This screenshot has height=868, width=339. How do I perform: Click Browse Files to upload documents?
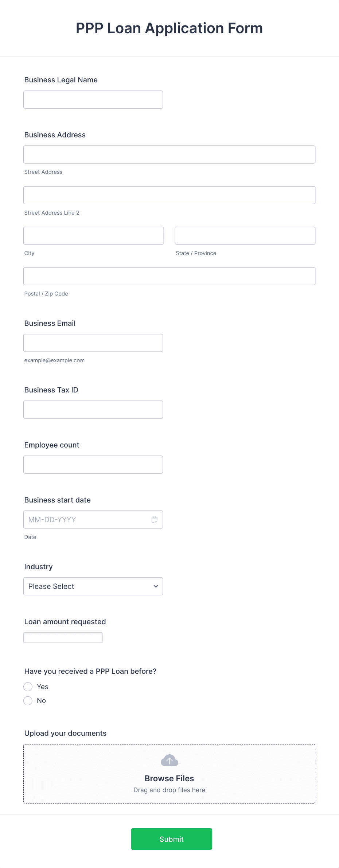169,778
